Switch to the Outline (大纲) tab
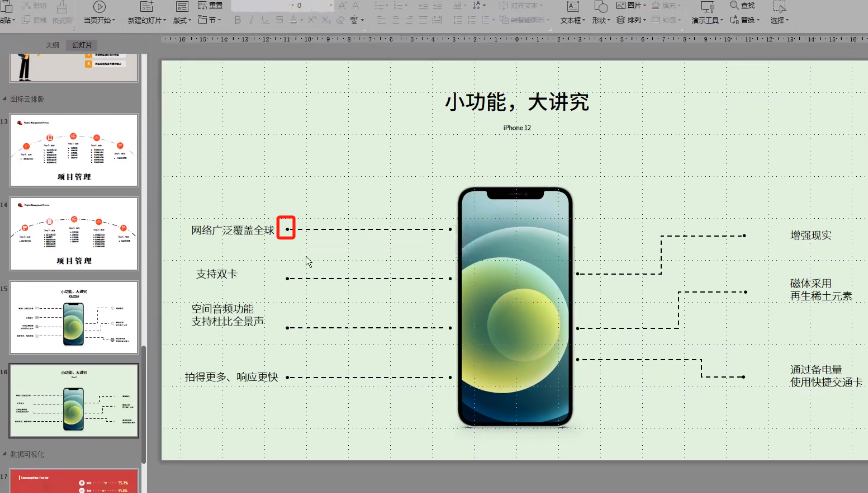The height and width of the screenshot is (493, 868). tap(53, 45)
